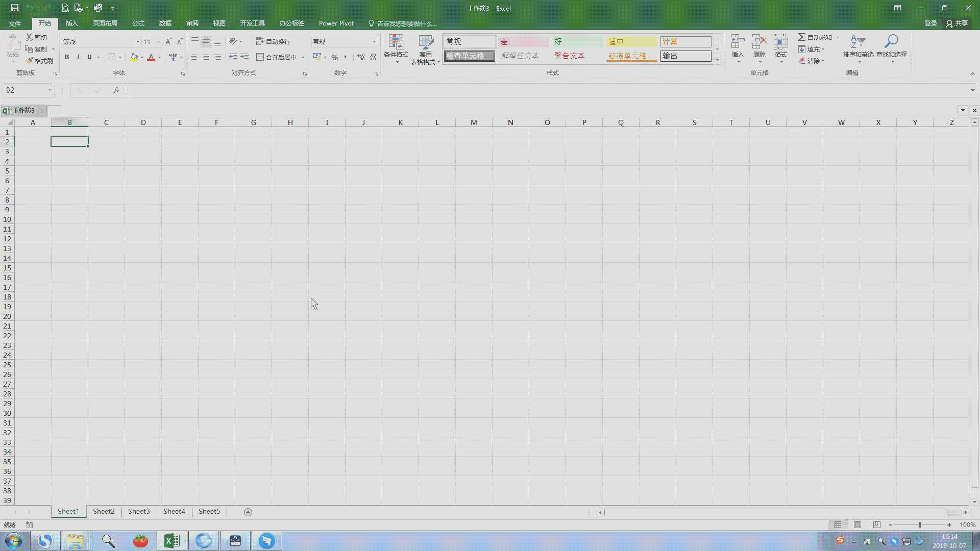Toggle bold formatting
Screen dimensions: 980x551
coord(67,57)
